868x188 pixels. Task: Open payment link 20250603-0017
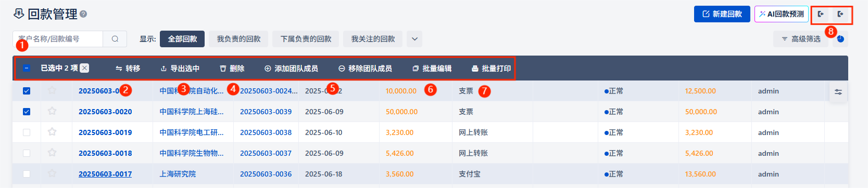[105, 174]
